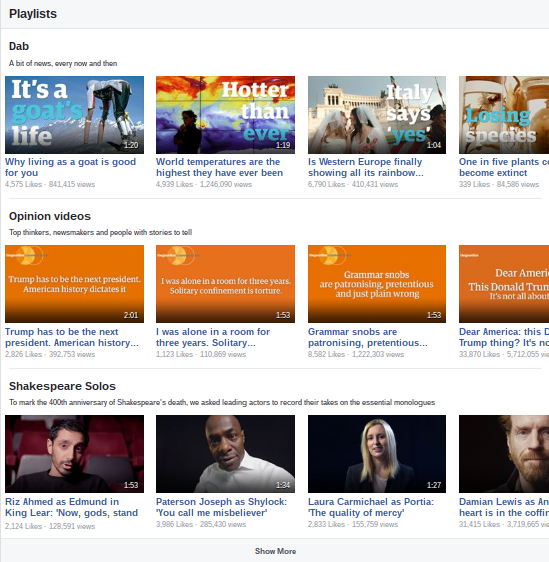The image size is (549, 562).
Task: Click the 400th anniversary Shakespeare description text
Action: [x=222, y=402]
